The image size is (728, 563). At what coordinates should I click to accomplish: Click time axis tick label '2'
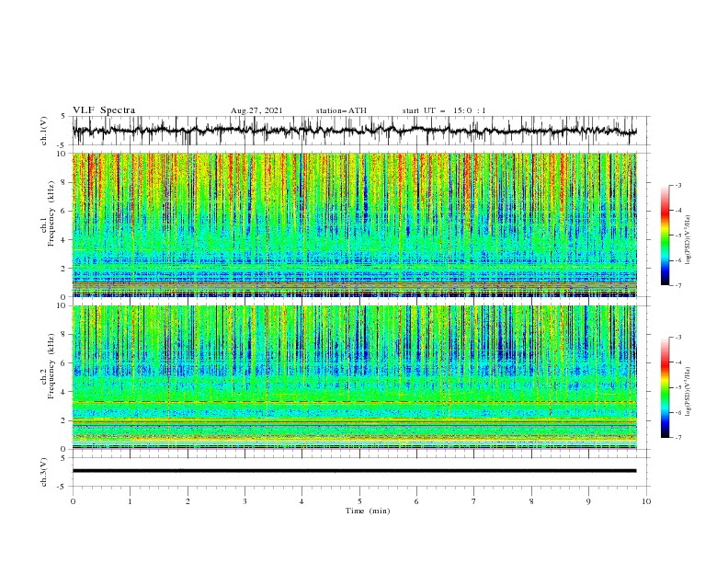(x=188, y=501)
